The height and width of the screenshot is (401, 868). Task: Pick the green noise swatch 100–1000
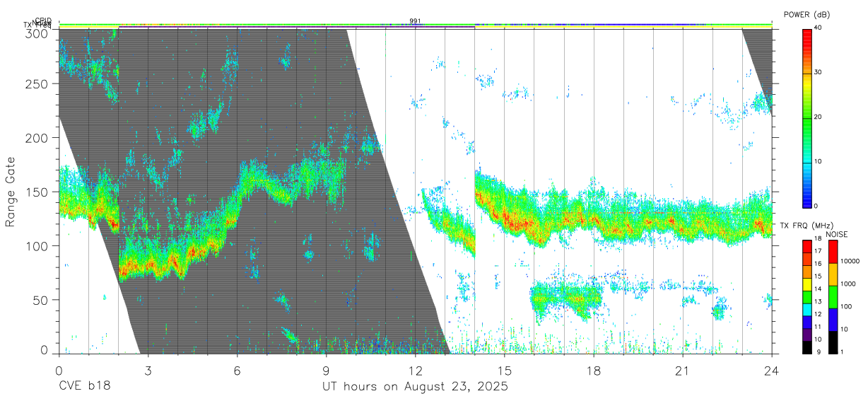pyautogui.click(x=833, y=296)
